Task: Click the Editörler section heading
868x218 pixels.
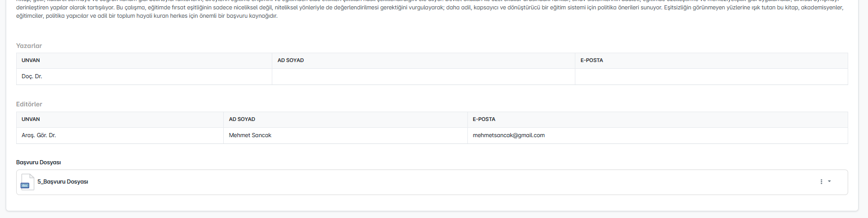Action: (x=29, y=104)
